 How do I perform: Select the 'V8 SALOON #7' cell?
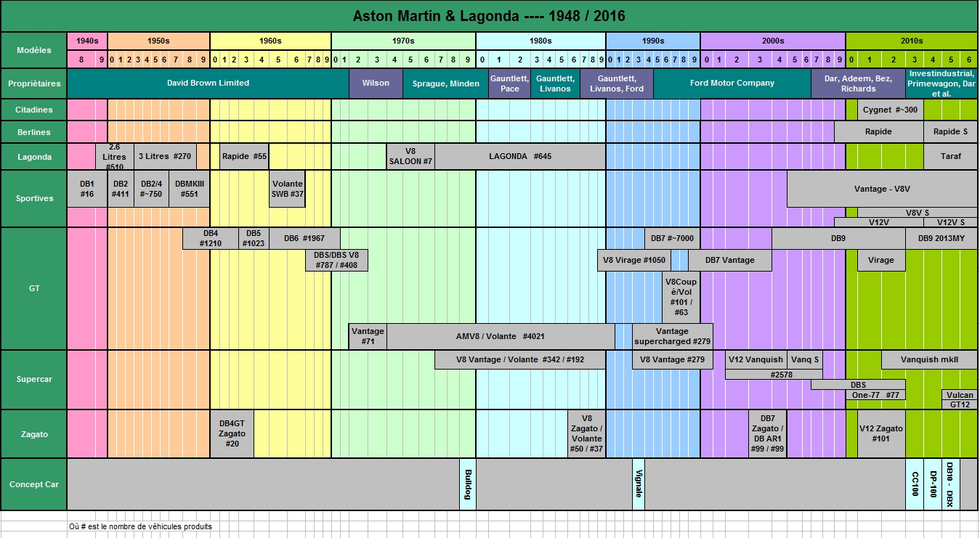point(410,157)
